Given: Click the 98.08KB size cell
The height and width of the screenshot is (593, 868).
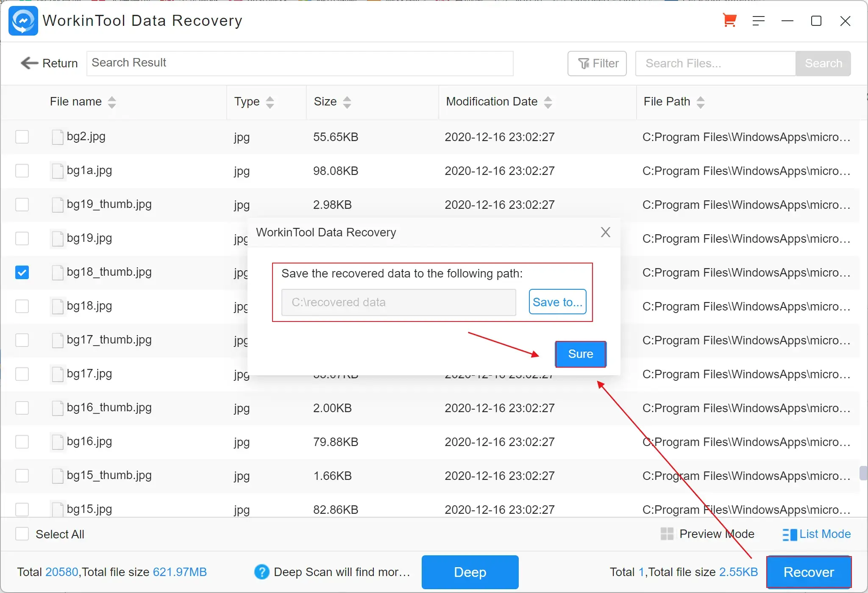Looking at the screenshot, I should 336,171.
